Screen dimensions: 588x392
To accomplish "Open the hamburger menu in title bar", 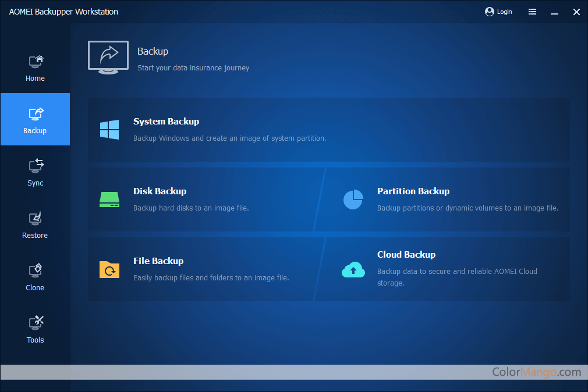I will coord(532,12).
